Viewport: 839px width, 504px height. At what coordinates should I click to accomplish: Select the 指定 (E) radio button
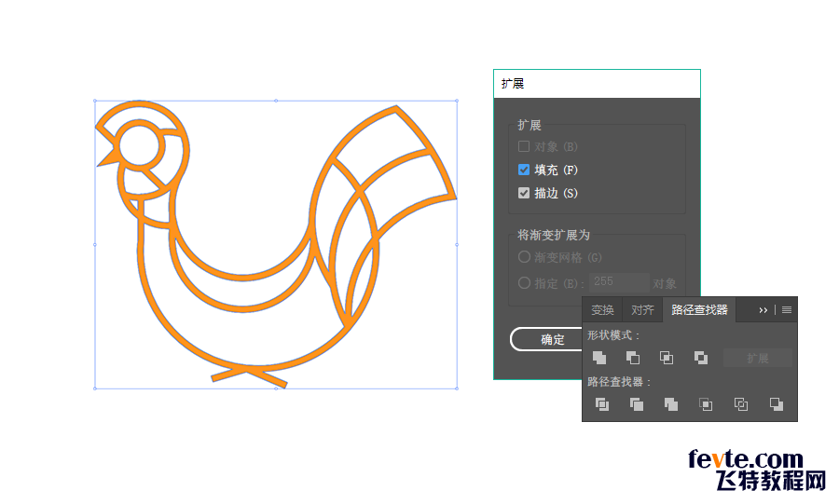point(524,282)
